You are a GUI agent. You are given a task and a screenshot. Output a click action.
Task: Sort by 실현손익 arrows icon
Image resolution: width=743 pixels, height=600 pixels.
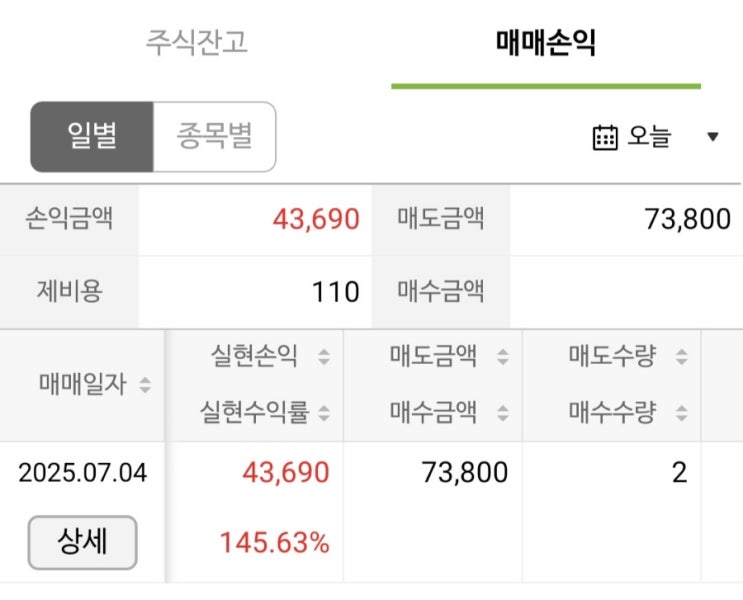tap(323, 356)
